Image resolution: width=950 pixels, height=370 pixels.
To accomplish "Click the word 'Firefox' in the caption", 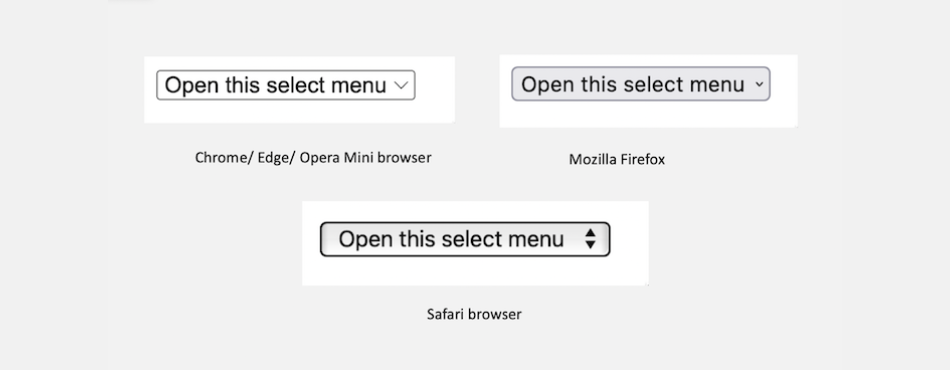I will 642,159.
